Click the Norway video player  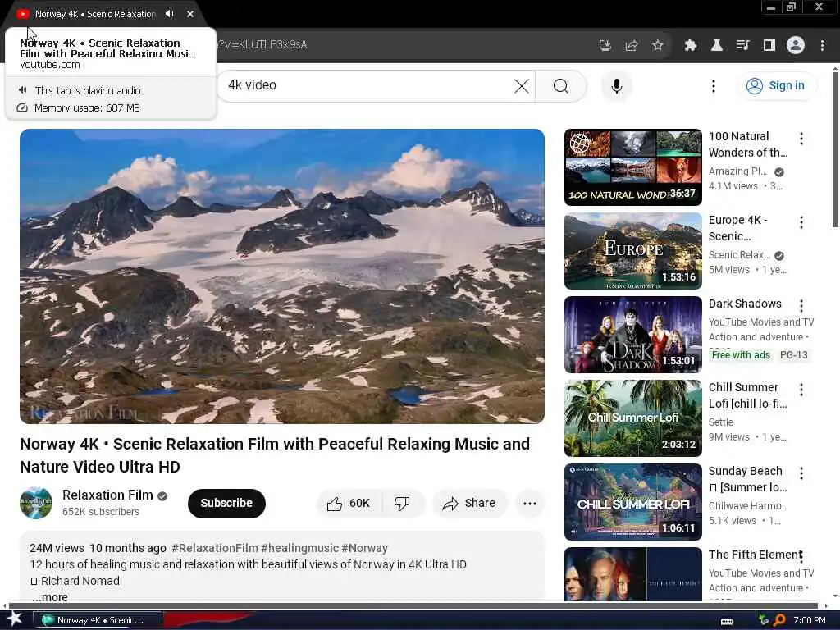(x=282, y=276)
